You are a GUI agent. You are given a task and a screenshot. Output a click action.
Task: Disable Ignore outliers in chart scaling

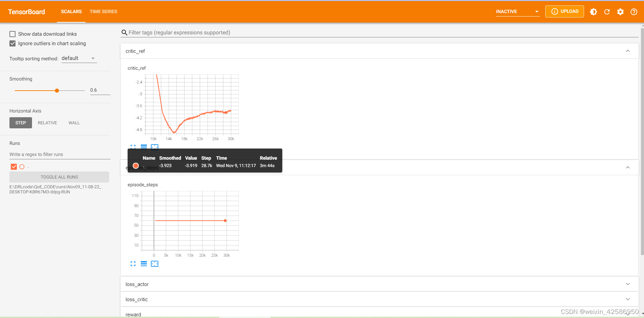tap(12, 43)
